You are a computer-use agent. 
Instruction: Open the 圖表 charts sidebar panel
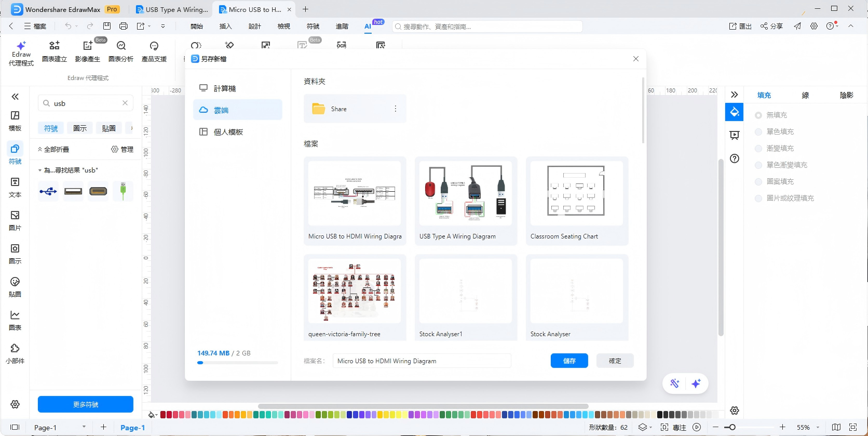pyautogui.click(x=15, y=320)
